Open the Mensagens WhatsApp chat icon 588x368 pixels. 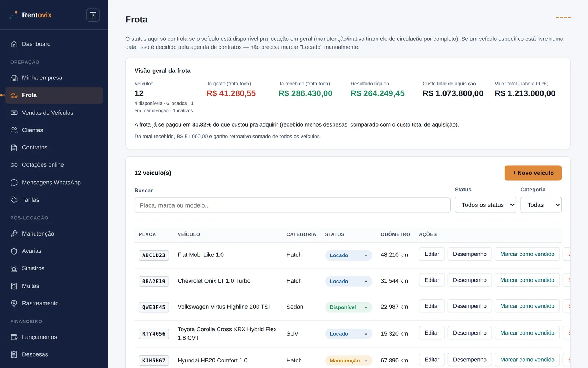pos(14,183)
